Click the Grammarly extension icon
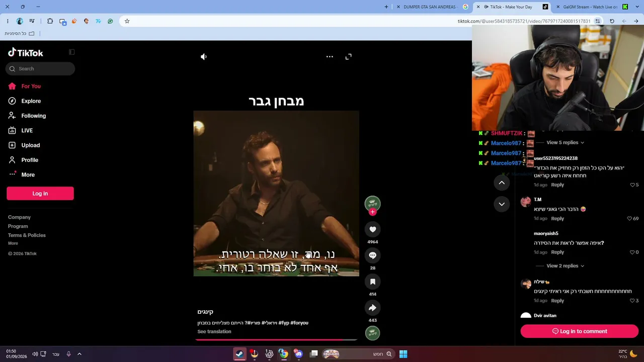Image resolution: width=644 pixels, height=362 pixels. coord(110,21)
